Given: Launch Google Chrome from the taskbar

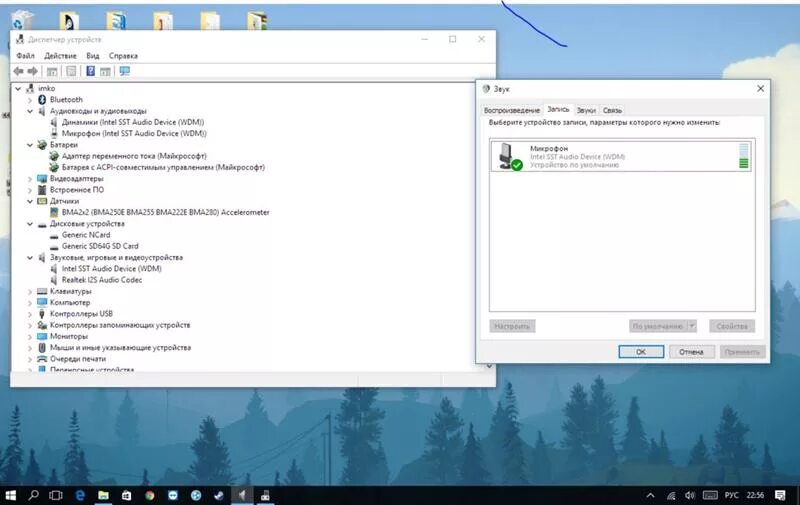Looking at the screenshot, I should (149, 495).
